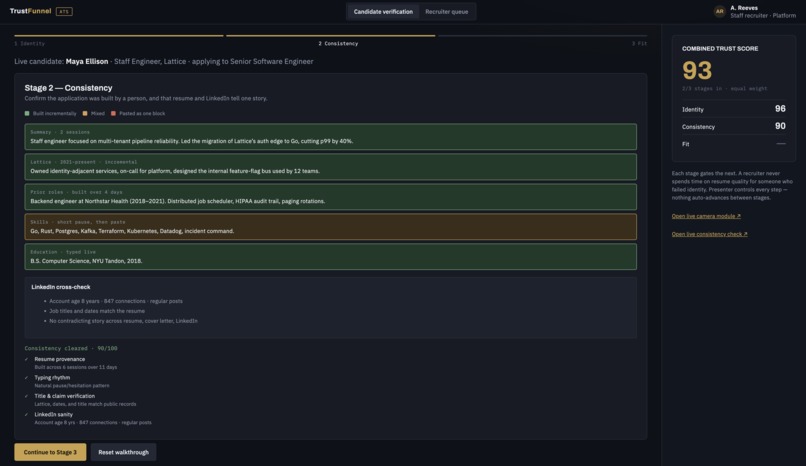Switch to the Candidate verification tab
The height and width of the screenshot is (466, 806).
pos(383,11)
